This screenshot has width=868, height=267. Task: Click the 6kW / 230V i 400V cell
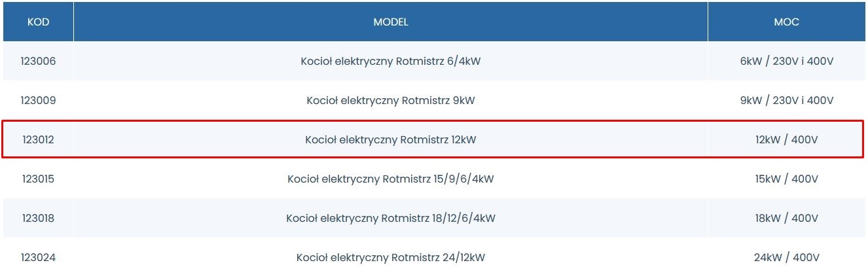786,62
